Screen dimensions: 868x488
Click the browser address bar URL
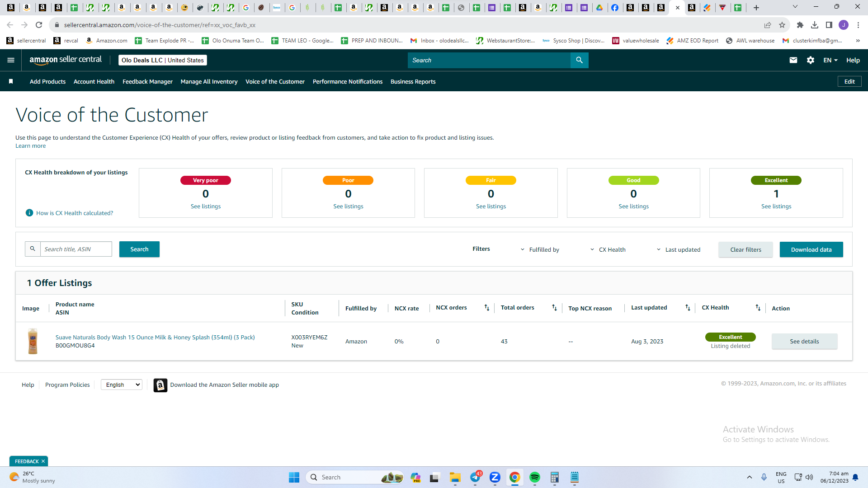(x=160, y=25)
